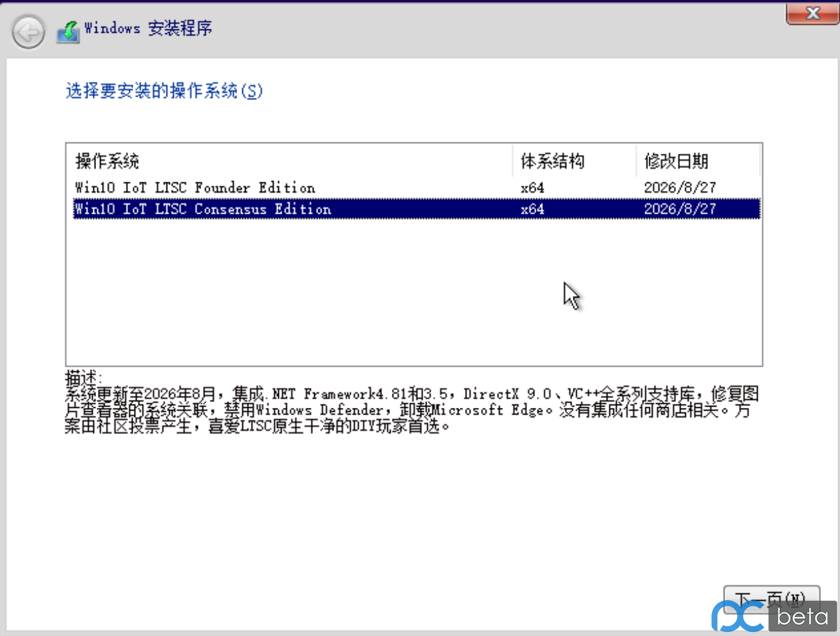Click the Windows setup icon in title bar
Viewport: 840px width, 636px height.
(x=68, y=31)
